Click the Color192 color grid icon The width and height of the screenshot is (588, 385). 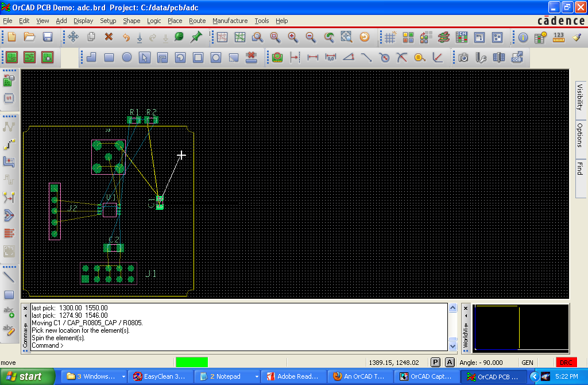[408, 37]
